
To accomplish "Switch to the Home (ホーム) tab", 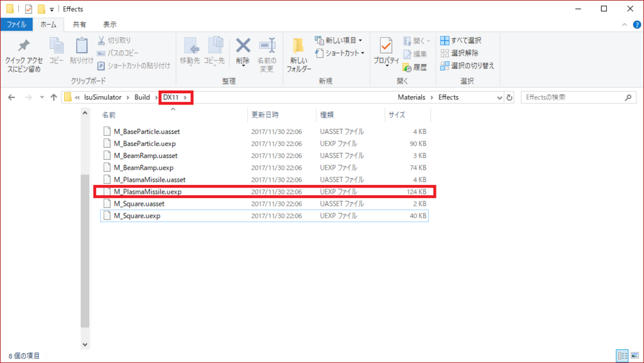I will point(48,25).
